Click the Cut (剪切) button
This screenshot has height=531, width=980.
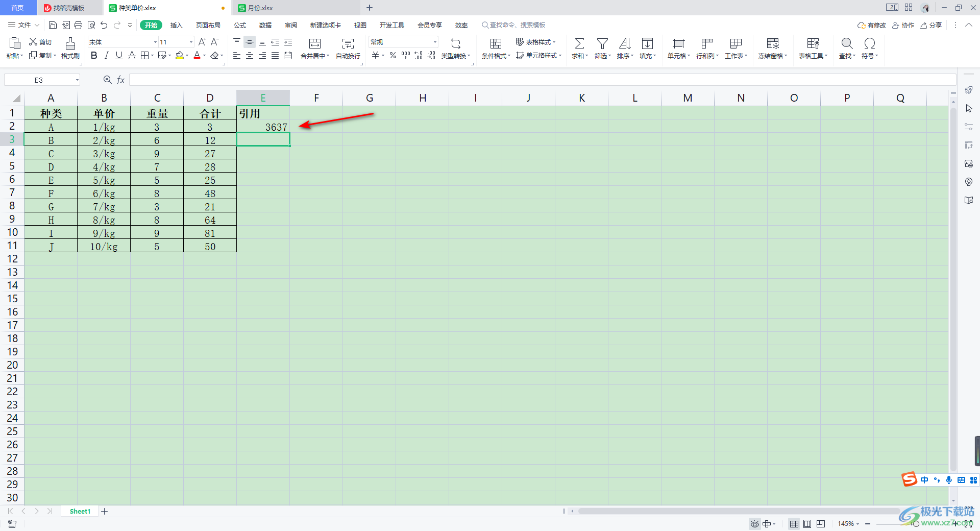coord(40,42)
